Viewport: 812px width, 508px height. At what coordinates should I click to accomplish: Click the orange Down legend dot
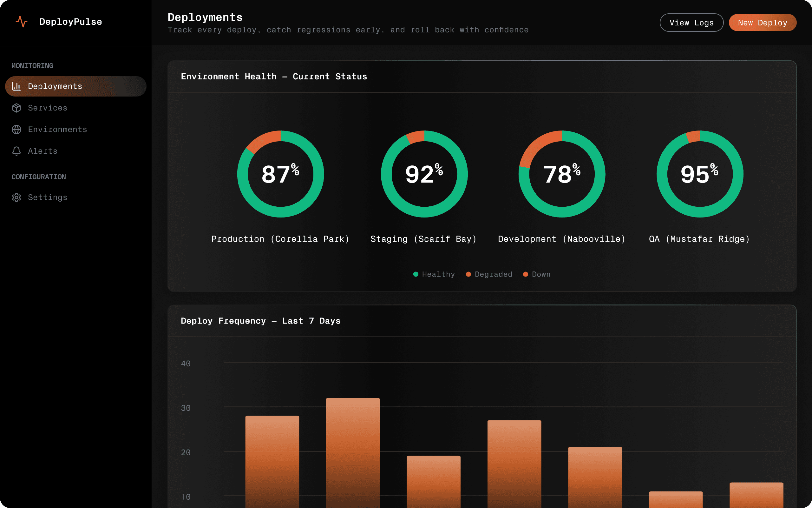pos(526,274)
